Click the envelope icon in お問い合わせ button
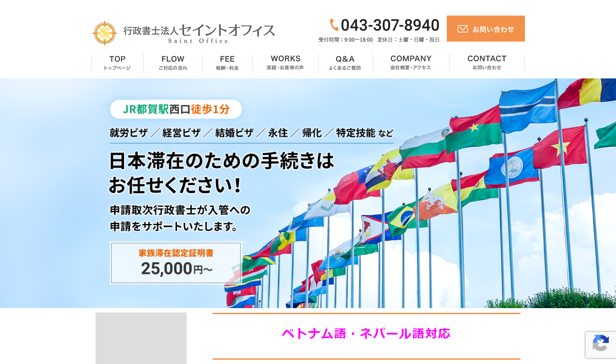The height and width of the screenshot is (364, 616). coord(463,29)
